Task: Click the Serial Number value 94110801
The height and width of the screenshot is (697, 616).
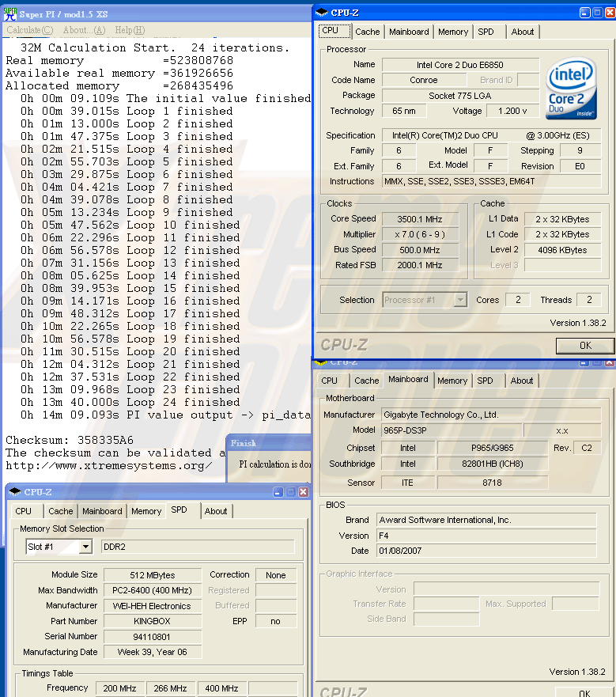Action: pyautogui.click(x=153, y=637)
